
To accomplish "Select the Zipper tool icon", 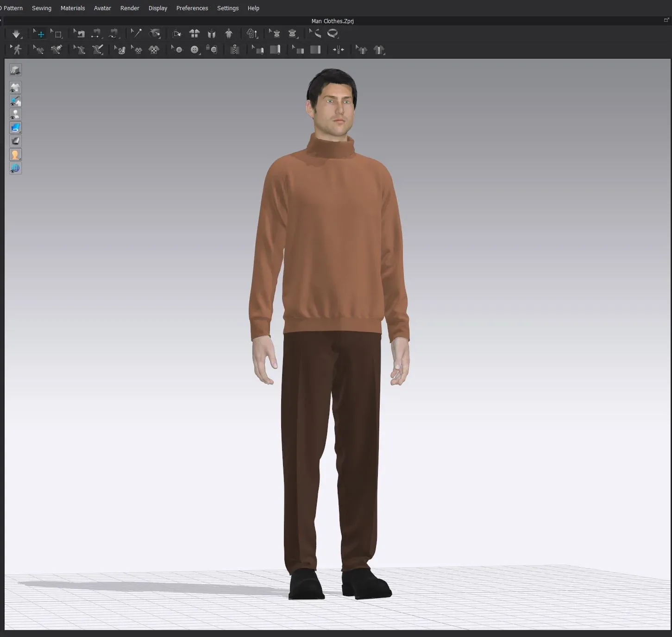I will [x=235, y=50].
